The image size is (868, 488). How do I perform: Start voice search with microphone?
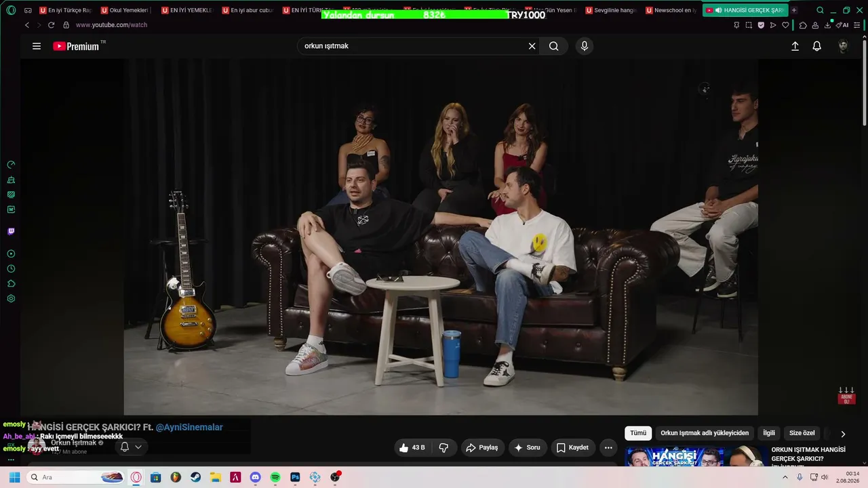[x=585, y=46]
